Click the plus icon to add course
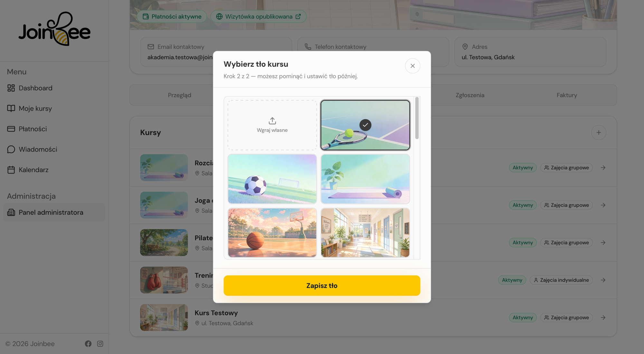Screen dimensions: 644x354 [x=599, y=132]
